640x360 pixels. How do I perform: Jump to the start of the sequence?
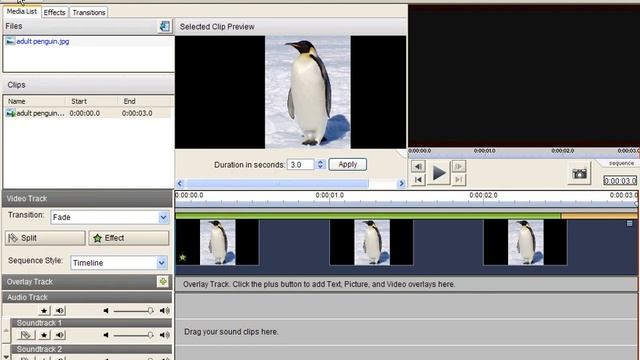[x=418, y=180]
